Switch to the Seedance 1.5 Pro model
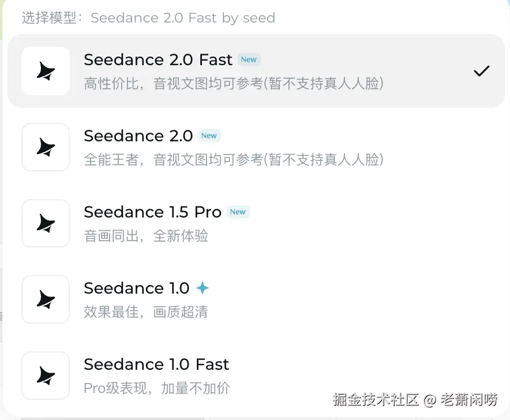510x420 pixels. coord(153,212)
